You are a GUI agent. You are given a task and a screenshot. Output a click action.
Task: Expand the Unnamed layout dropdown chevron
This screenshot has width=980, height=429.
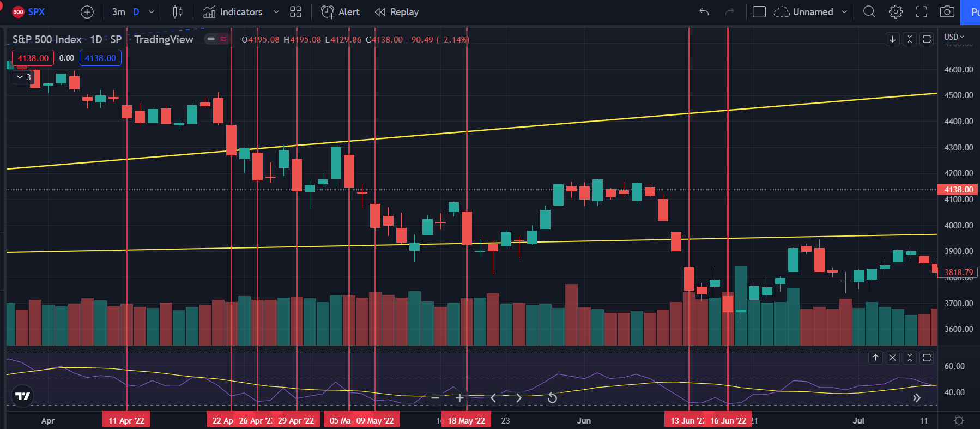pos(844,12)
